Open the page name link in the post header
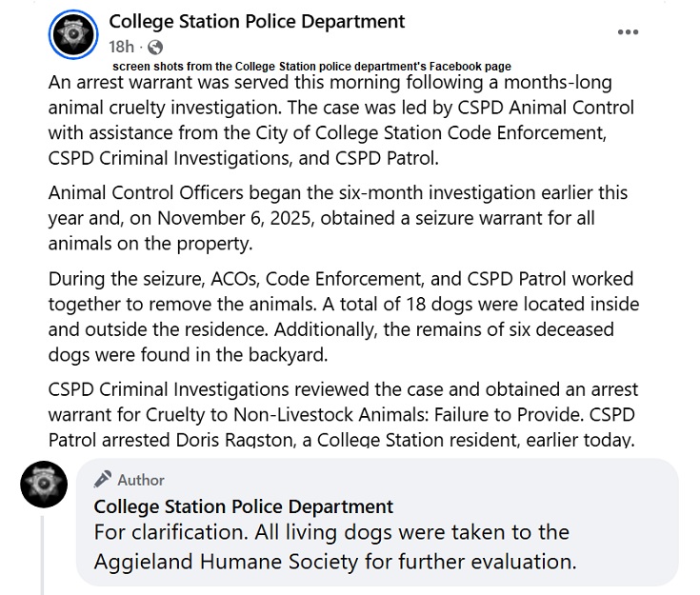This screenshot has width=700, height=595. pyautogui.click(x=257, y=21)
